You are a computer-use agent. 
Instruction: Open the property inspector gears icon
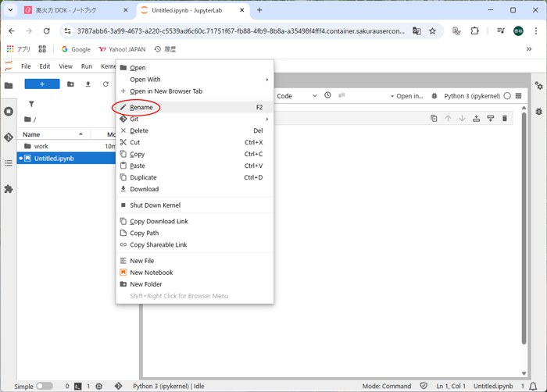(x=539, y=85)
